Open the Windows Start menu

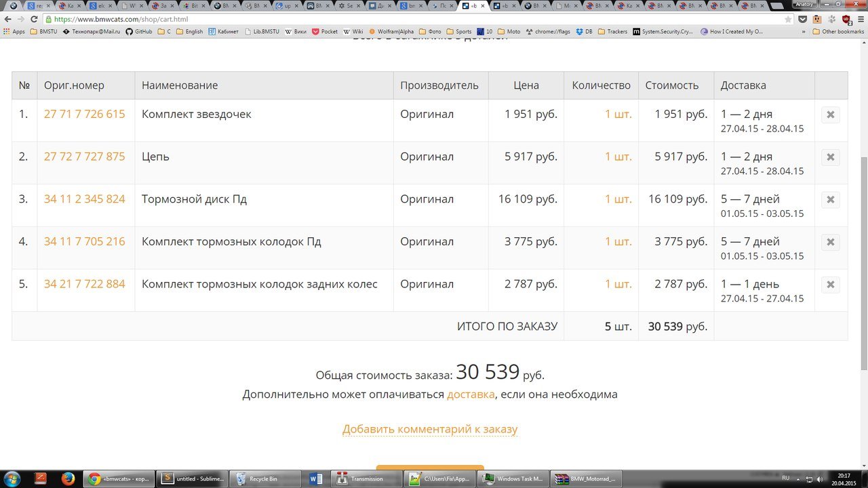pos(14,479)
